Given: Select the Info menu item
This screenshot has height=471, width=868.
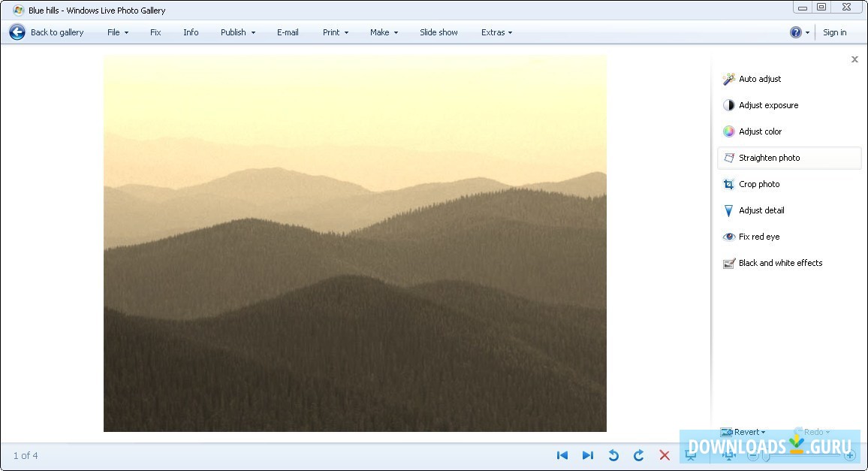Looking at the screenshot, I should click(x=191, y=32).
